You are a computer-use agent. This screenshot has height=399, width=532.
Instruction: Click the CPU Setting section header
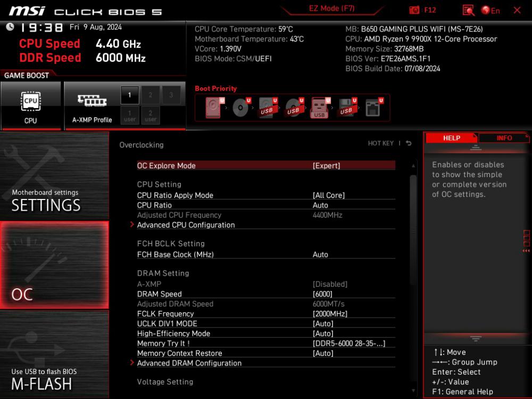coord(159,184)
